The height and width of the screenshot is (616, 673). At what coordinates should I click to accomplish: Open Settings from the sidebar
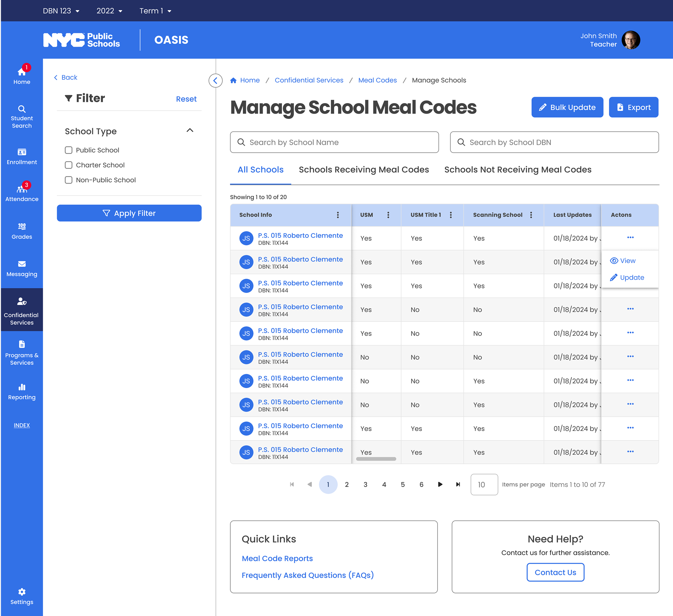[x=21, y=596]
